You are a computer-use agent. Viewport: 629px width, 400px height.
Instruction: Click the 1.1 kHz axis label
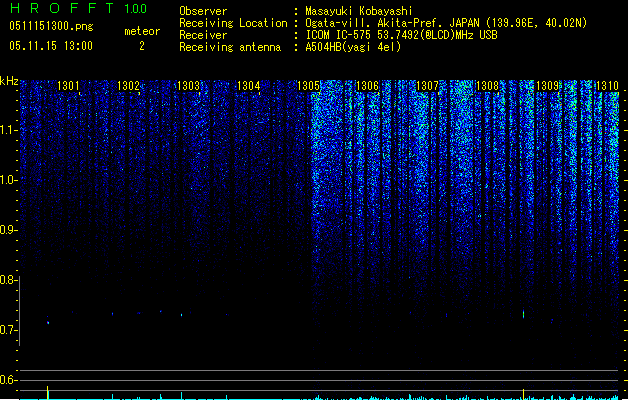8,130
